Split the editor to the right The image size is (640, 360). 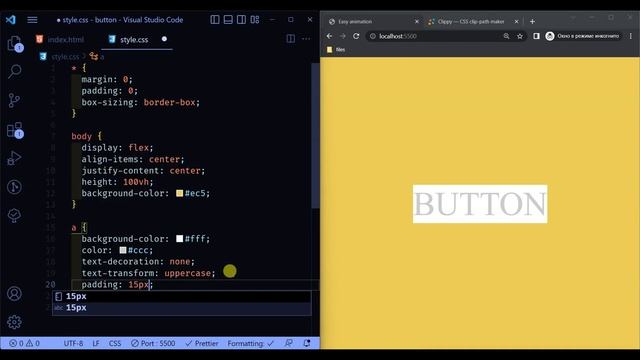coord(291,39)
